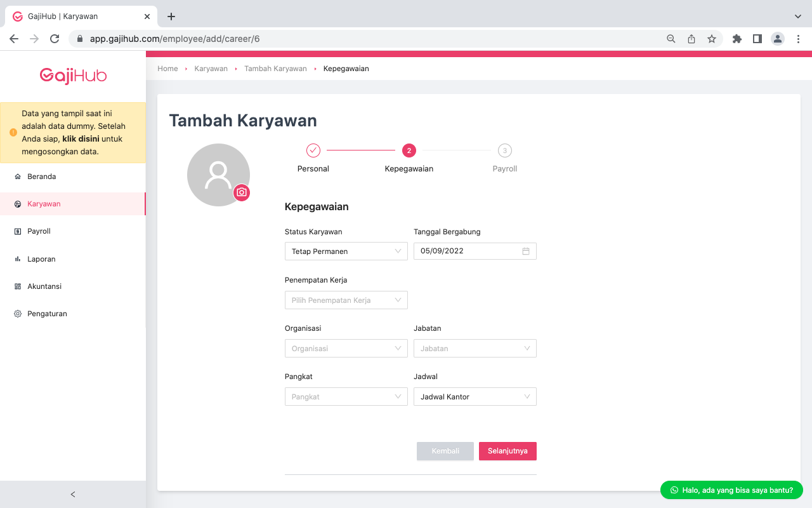This screenshot has height=508, width=812.
Task: Click the GajiHub logo
Action: [73, 76]
